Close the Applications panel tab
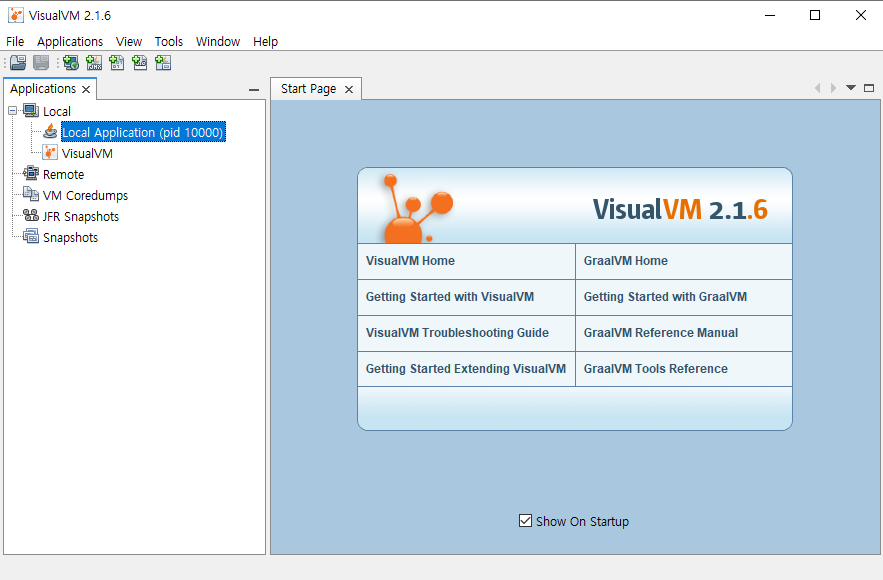The image size is (883, 580). [86, 90]
